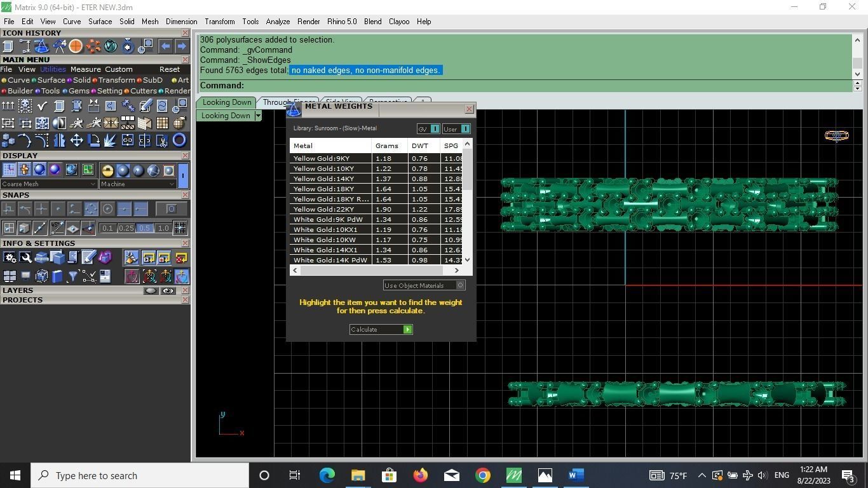Open the Dimension menu
This screenshot has height=488, width=868.
(182, 22)
